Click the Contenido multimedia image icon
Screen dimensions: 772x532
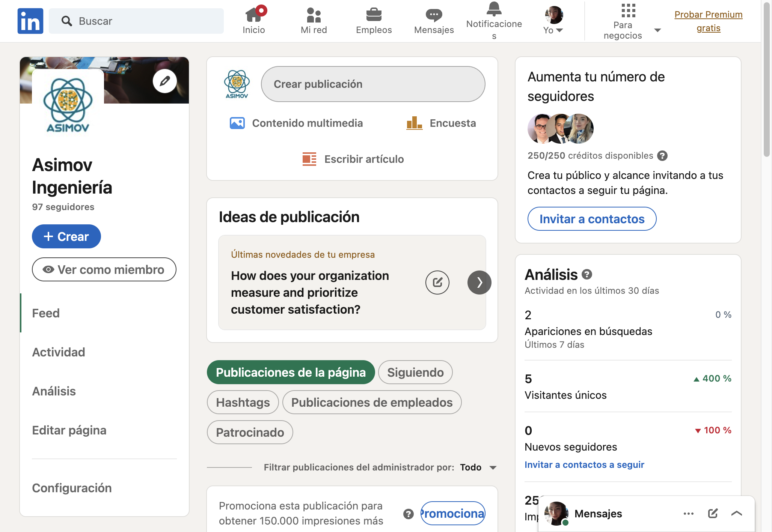click(x=237, y=123)
